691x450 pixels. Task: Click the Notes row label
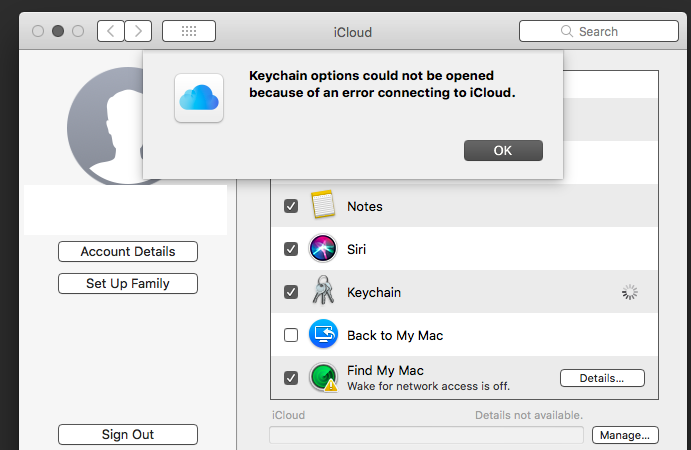pos(364,206)
